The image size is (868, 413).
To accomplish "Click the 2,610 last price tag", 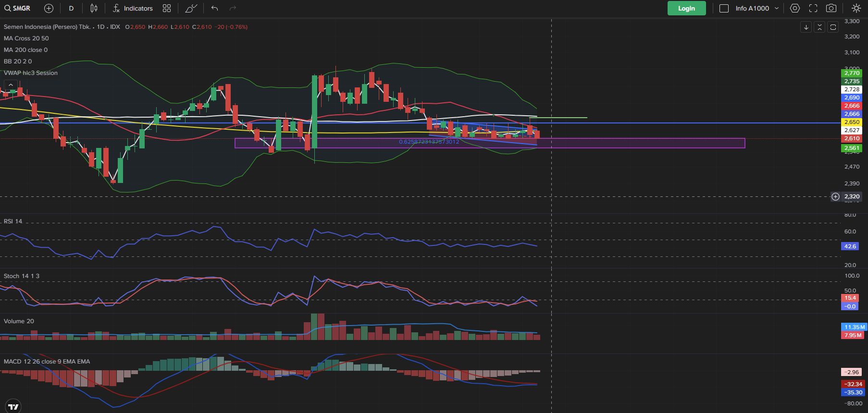I will (x=852, y=138).
